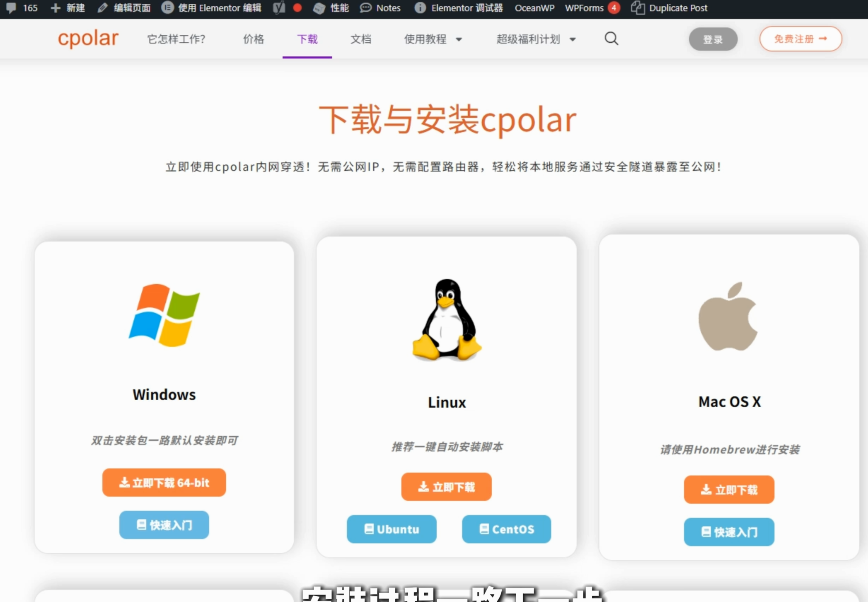Download Windows 64-bit installer
The width and height of the screenshot is (868, 602).
click(x=164, y=482)
